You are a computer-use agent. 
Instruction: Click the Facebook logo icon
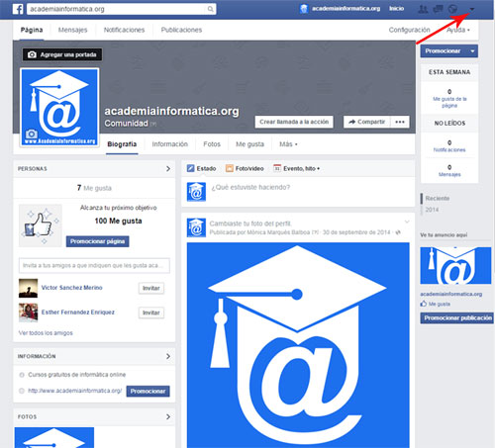[x=18, y=9]
